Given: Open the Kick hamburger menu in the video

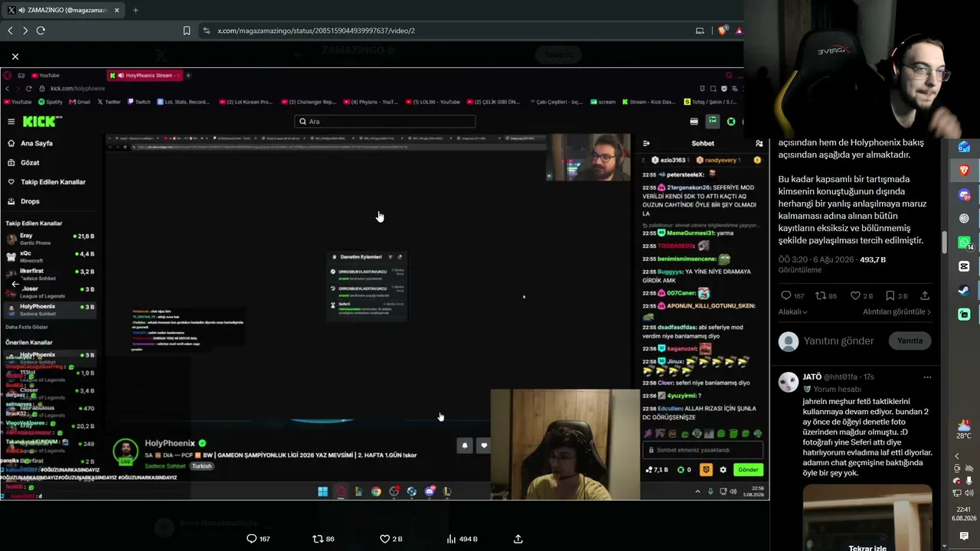Looking at the screenshot, I should click(x=11, y=122).
